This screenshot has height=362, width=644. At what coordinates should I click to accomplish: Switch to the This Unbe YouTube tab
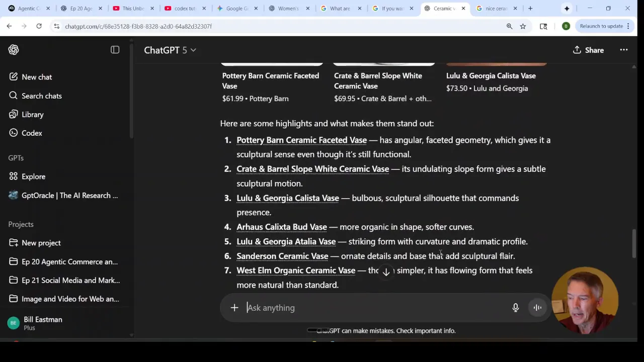tap(133, 9)
